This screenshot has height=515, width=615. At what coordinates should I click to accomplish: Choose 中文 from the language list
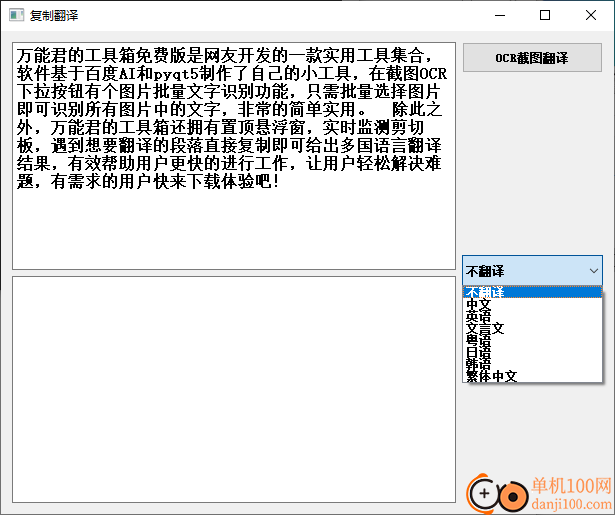532,304
